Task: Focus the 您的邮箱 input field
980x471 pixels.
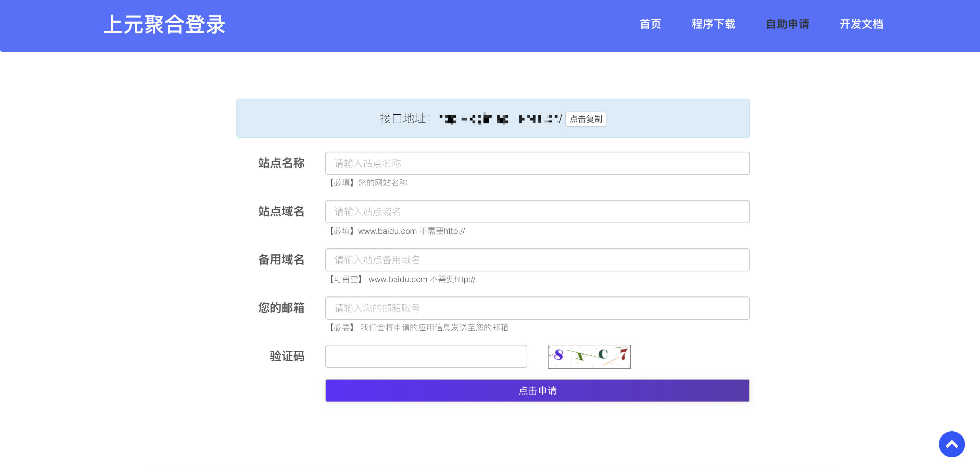Action: (537, 308)
